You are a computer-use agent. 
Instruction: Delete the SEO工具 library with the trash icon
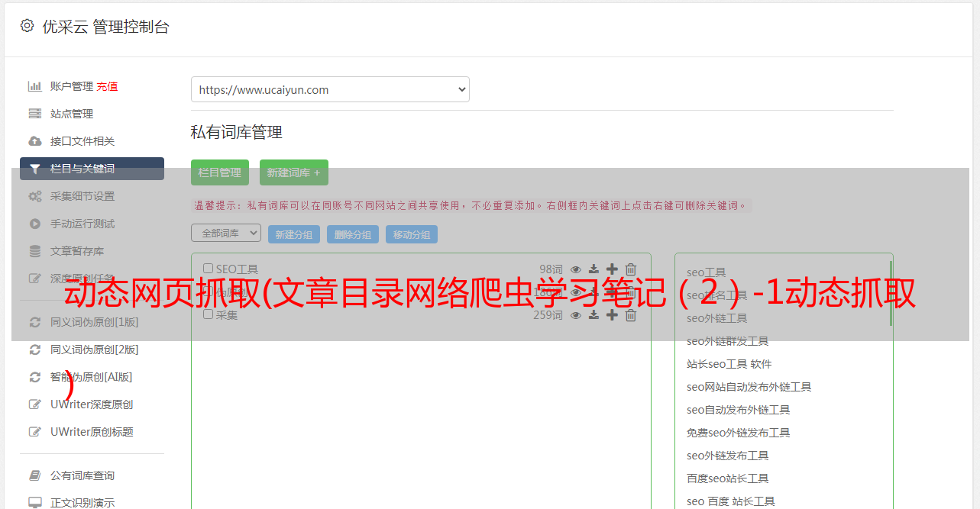pos(631,269)
